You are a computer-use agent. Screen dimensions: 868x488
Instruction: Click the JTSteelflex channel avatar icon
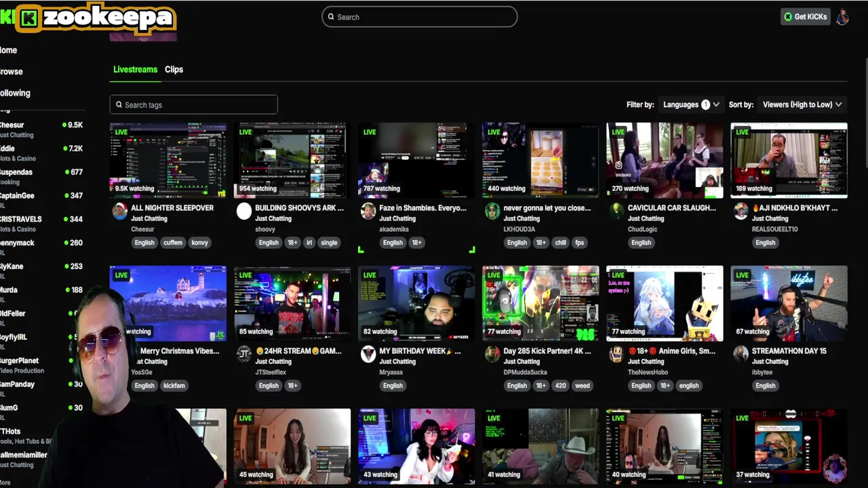click(244, 354)
